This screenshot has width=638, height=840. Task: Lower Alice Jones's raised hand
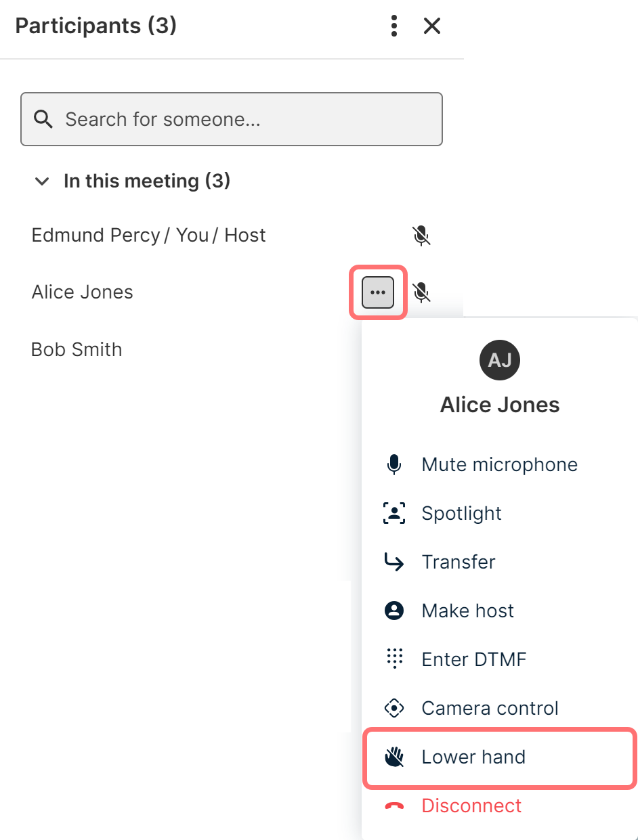click(473, 757)
